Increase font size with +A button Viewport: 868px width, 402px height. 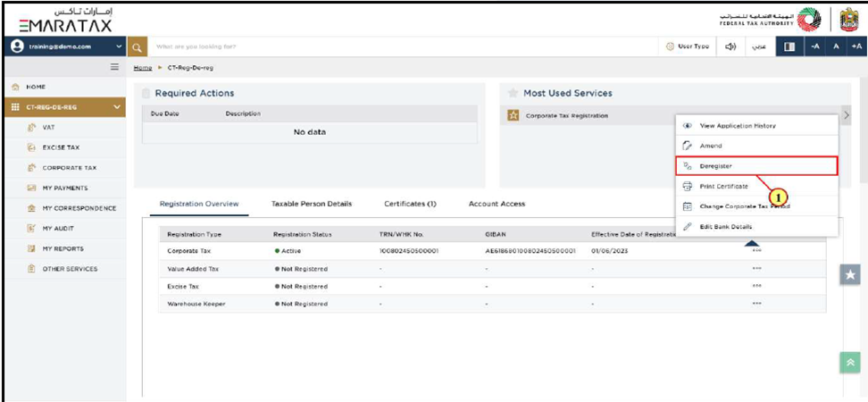[x=856, y=46]
